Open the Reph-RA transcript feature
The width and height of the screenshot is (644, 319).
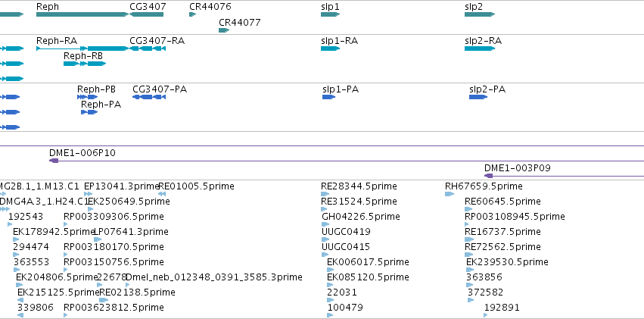82,48
